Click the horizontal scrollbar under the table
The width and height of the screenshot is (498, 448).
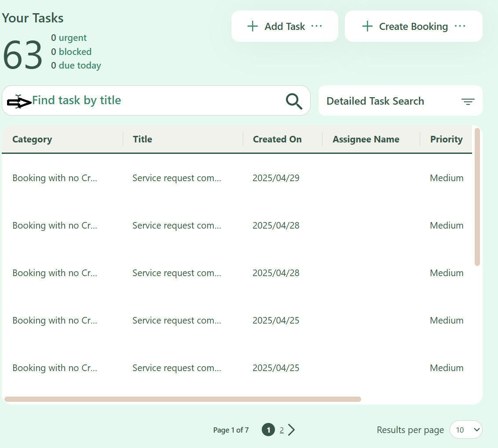click(183, 399)
